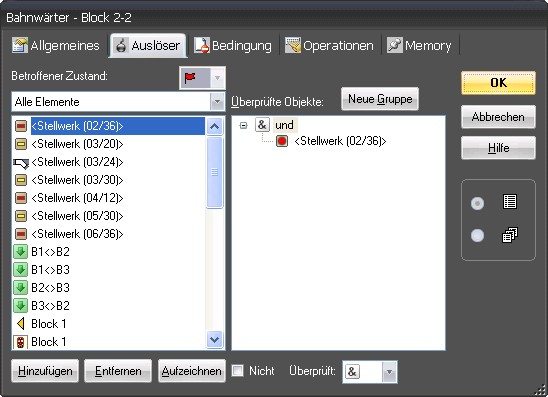Click the Operationen tab icon

pos(293,45)
